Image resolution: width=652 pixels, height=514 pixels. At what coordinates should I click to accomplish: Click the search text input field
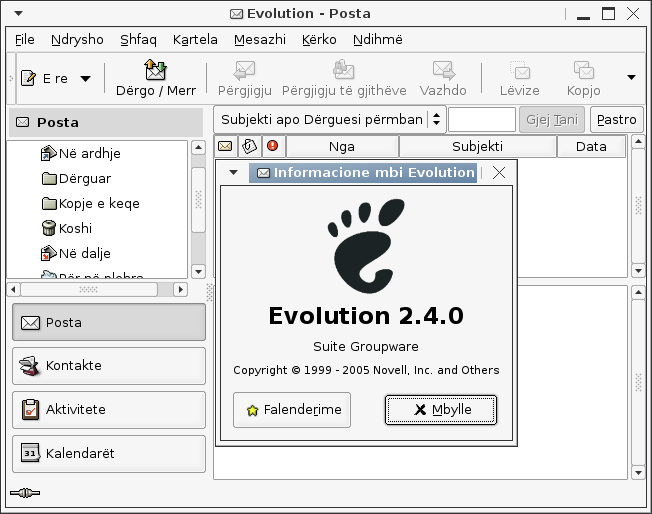pos(482,120)
